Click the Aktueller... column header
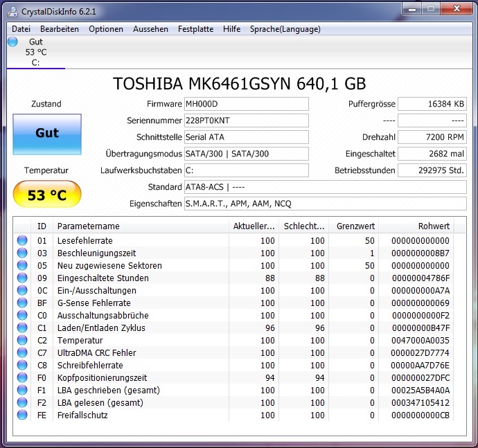The height and width of the screenshot is (448, 478). (x=254, y=226)
